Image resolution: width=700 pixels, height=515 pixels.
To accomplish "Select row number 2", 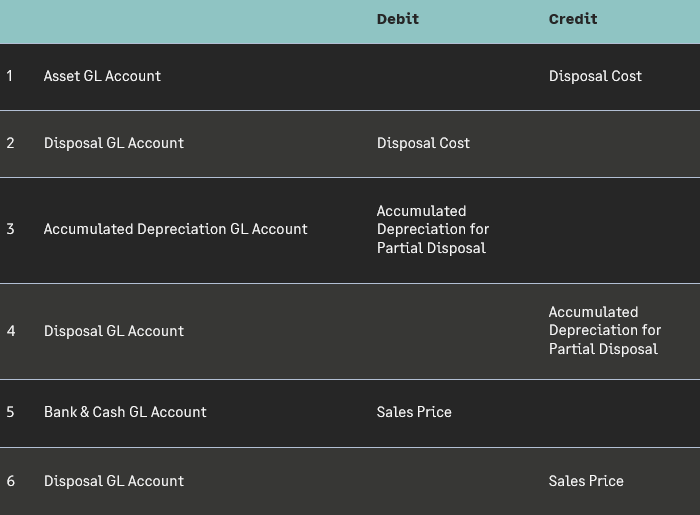I will point(10,143).
